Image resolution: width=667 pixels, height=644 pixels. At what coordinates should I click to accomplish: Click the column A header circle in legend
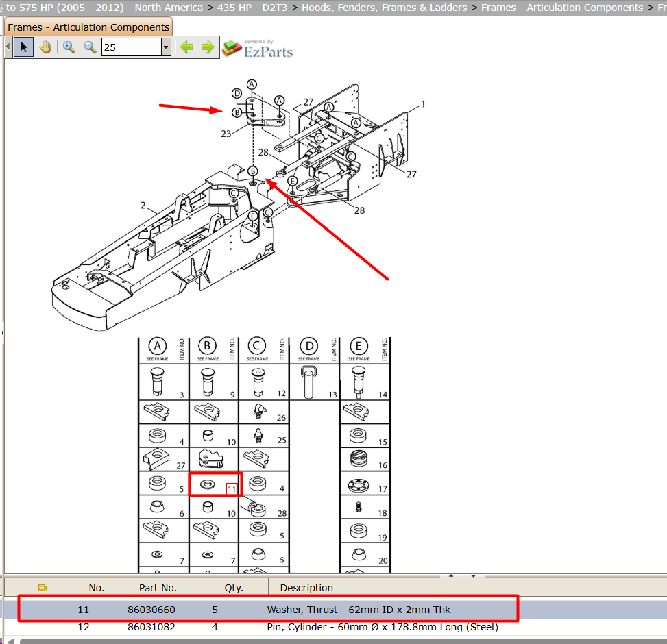coord(158,346)
